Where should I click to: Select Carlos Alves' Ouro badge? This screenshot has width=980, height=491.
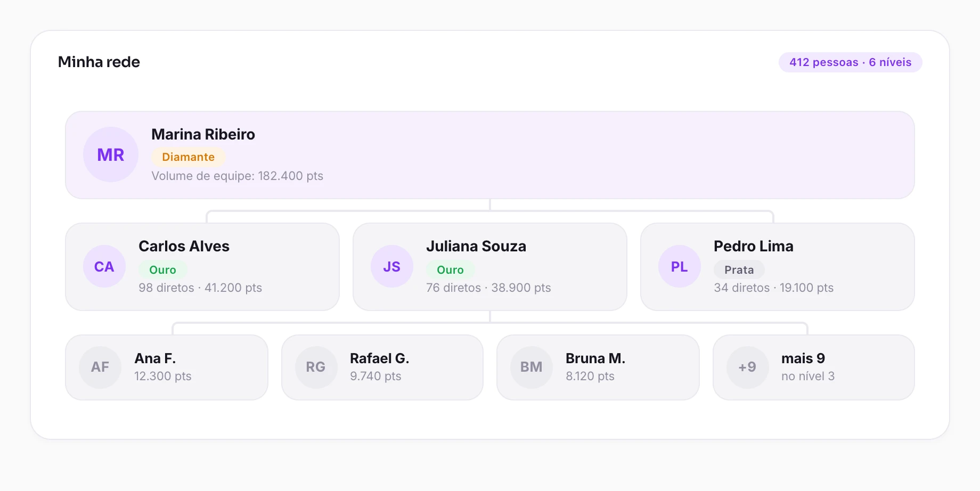click(x=163, y=270)
